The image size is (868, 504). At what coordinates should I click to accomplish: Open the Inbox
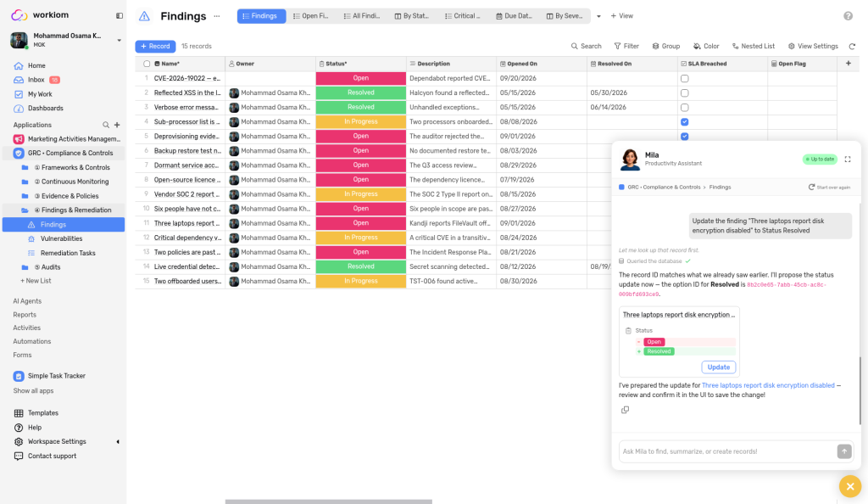pos(36,80)
